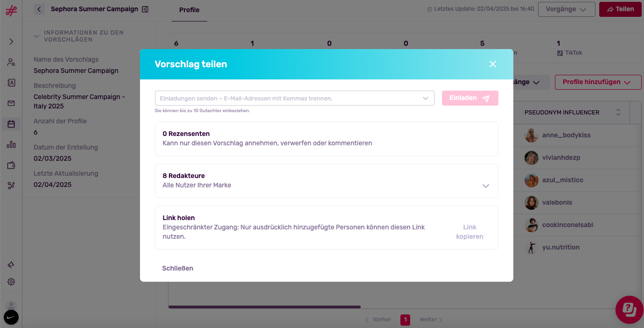Click the Sephora Summer Campaign title
The image size is (644, 328).
pyautogui.click(x=95, y=9)
